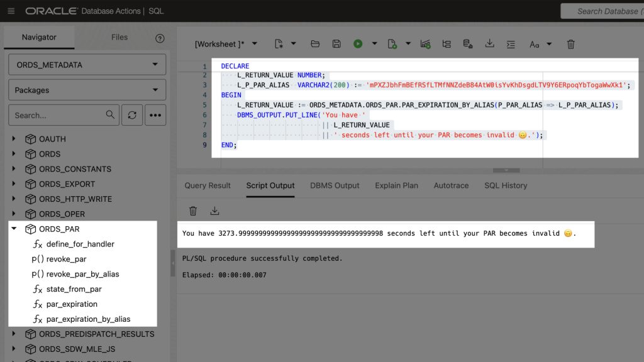Click the SQL breadcrumb label in header
Screen dimensions: 644x362
click(x=156, y=11)
